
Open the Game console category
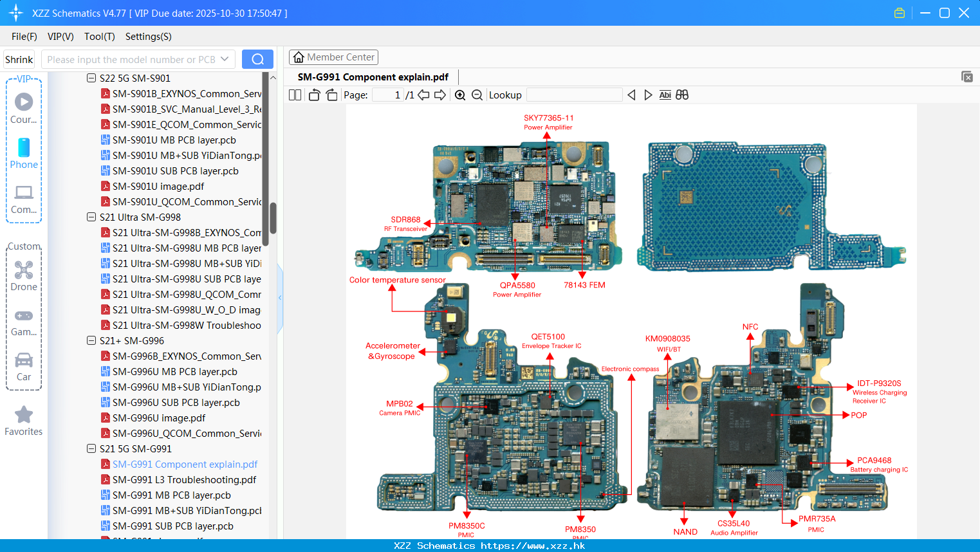coord(24,322)
